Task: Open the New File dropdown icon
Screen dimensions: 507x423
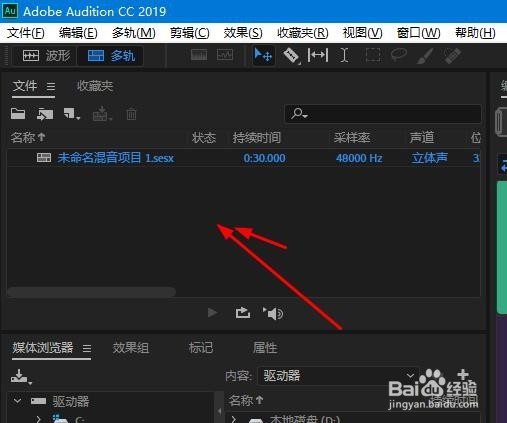Action: [71, 114]
